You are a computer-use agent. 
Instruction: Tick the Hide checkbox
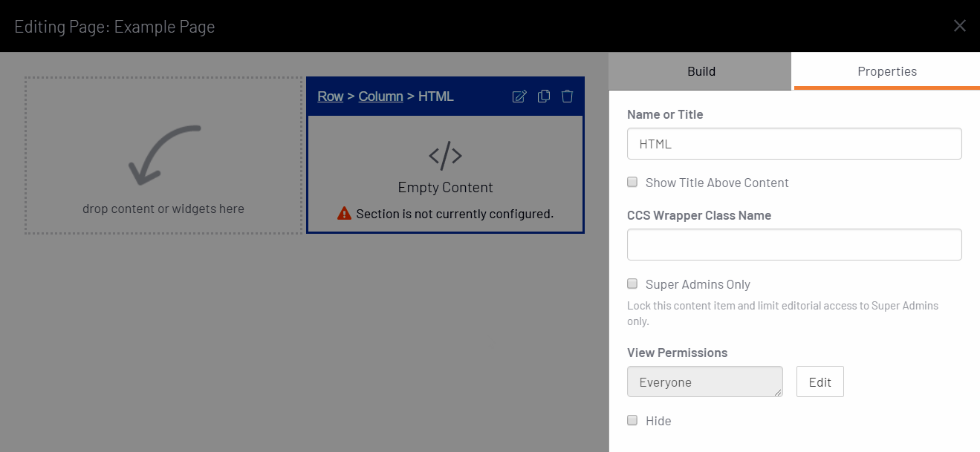[632, 420]
